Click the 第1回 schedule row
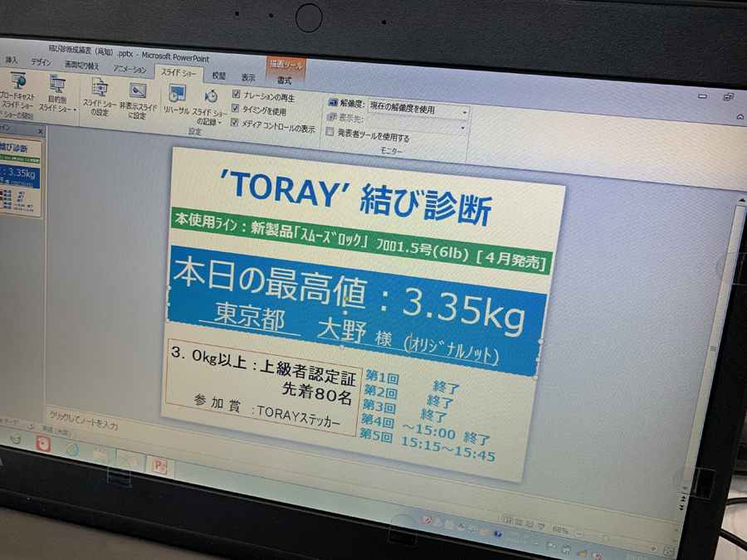 click(x=412, y=382)
